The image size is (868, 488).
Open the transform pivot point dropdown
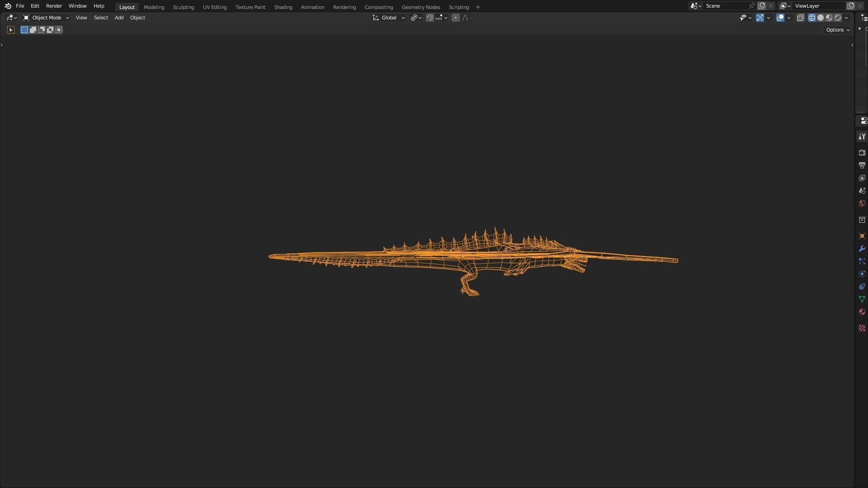click(416, 18)
